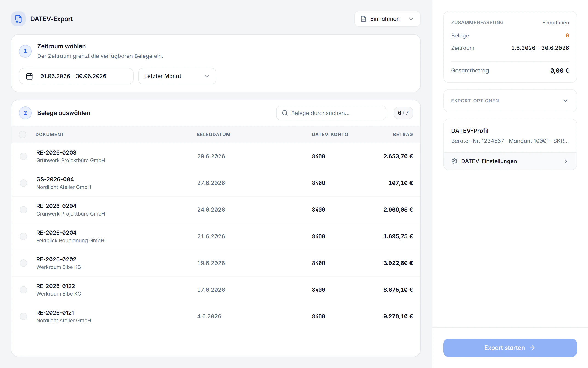Image resolution: width=588 pixels, height=368 pixels.
Task: Click the date 17.6.2026
Action: pyautogui.click(x=211, y=290)
